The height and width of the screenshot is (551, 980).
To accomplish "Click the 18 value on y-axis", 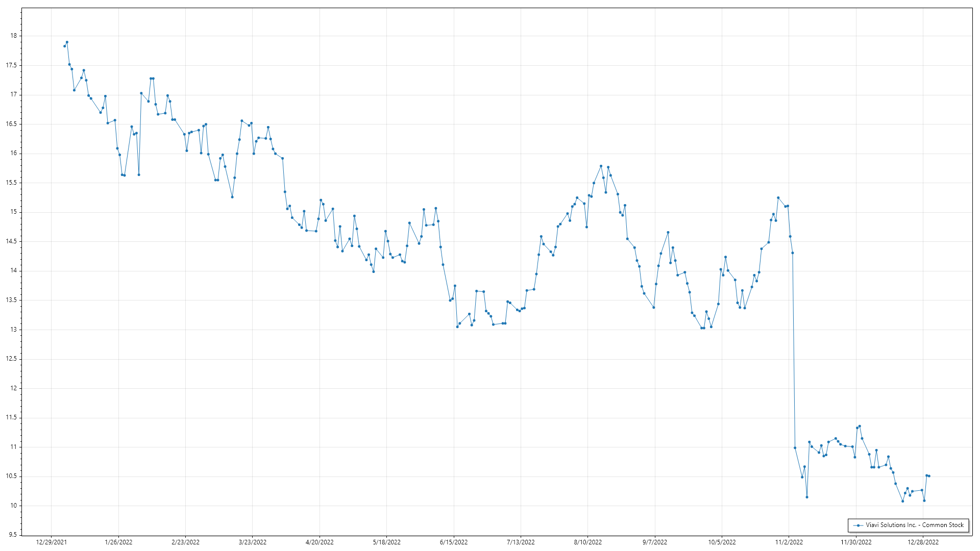I will pyautogui.click(x=13, y=36).
